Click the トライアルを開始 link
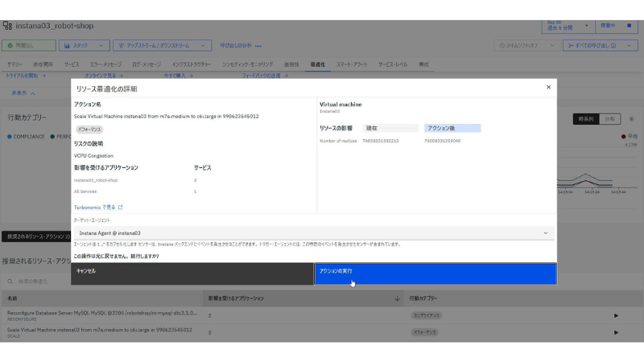Image resolution: width=644 pixels, height=362 pixels. (26, 76)
